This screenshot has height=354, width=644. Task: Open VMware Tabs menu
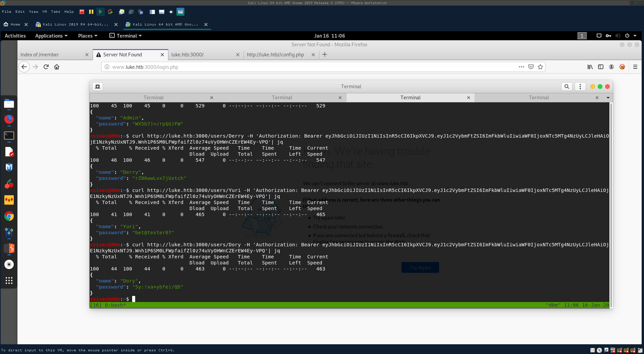click(56, 12)
